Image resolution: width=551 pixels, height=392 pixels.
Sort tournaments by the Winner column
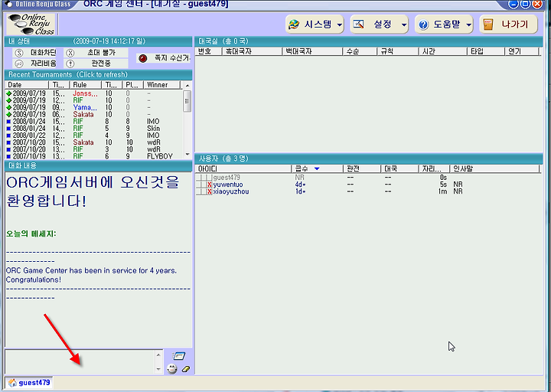[161, 85]
